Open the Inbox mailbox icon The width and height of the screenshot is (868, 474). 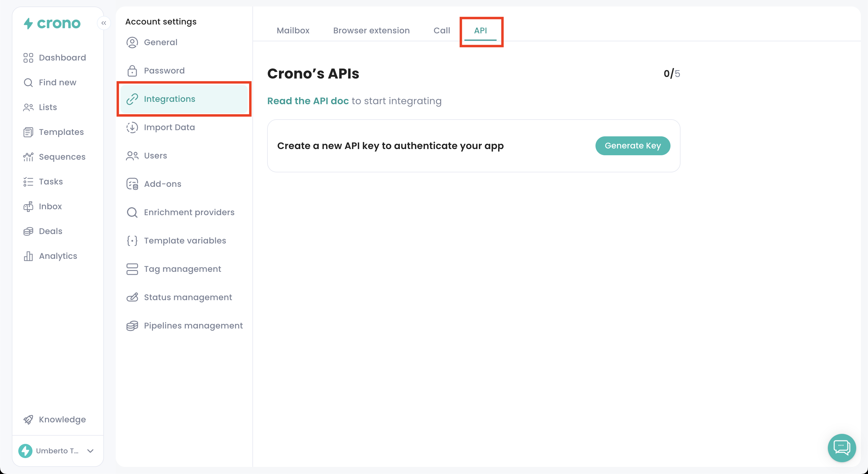pos(28,206)
